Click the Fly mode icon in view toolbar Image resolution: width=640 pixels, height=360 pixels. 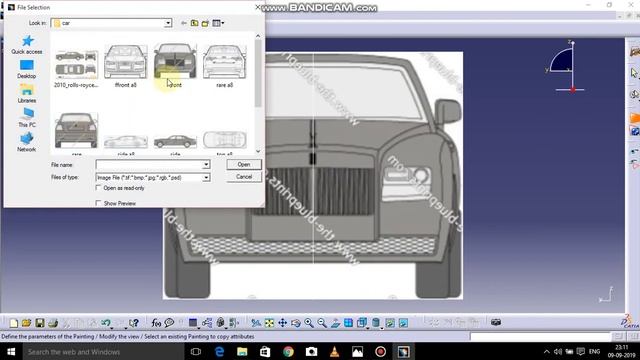256,323
